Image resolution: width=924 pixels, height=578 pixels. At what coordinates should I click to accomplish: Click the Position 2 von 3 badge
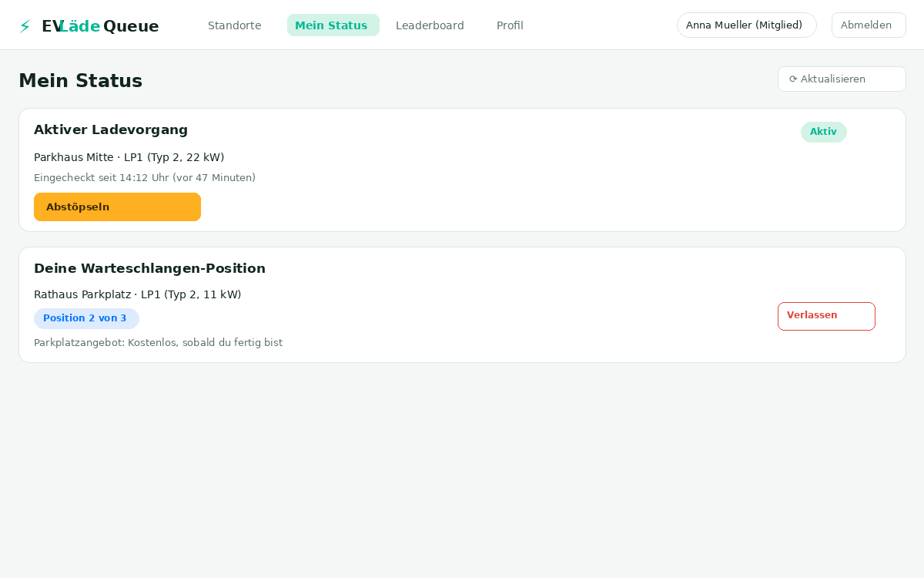86,318
